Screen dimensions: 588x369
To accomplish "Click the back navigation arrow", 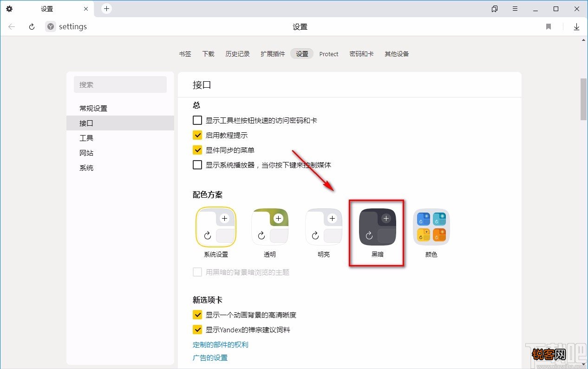I will (12, 27).
